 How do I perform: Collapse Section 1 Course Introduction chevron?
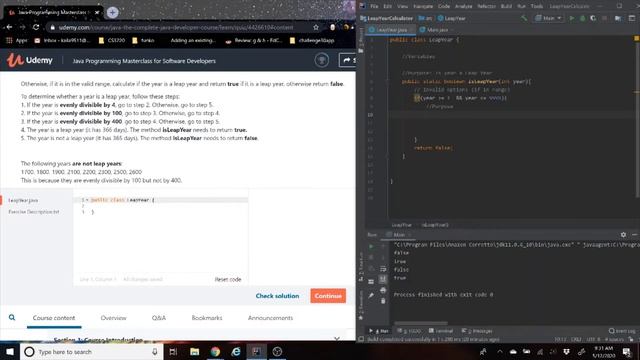pyautogui.click(x=336, y=338)
